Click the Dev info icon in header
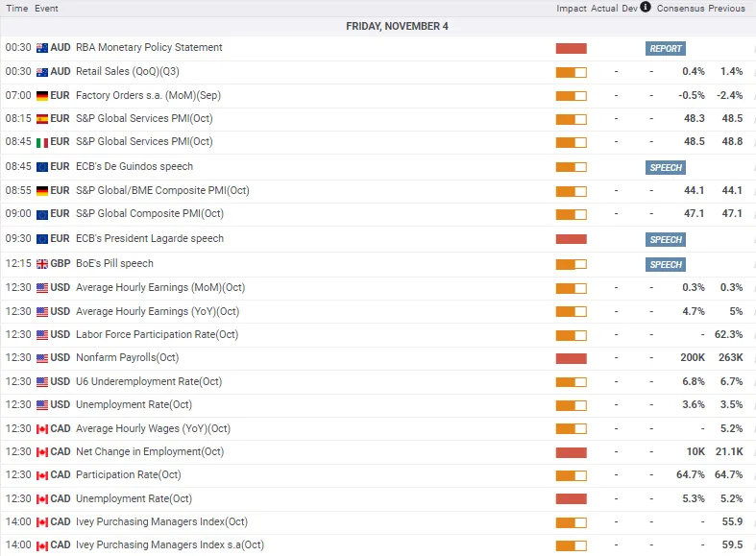This screenshot has height=556, width=756. 646,7
